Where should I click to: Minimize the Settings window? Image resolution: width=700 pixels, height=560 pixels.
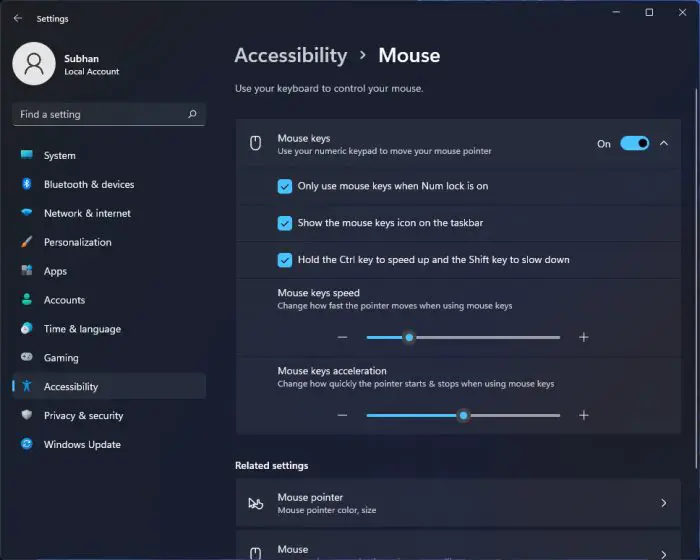tap(616, 12)
